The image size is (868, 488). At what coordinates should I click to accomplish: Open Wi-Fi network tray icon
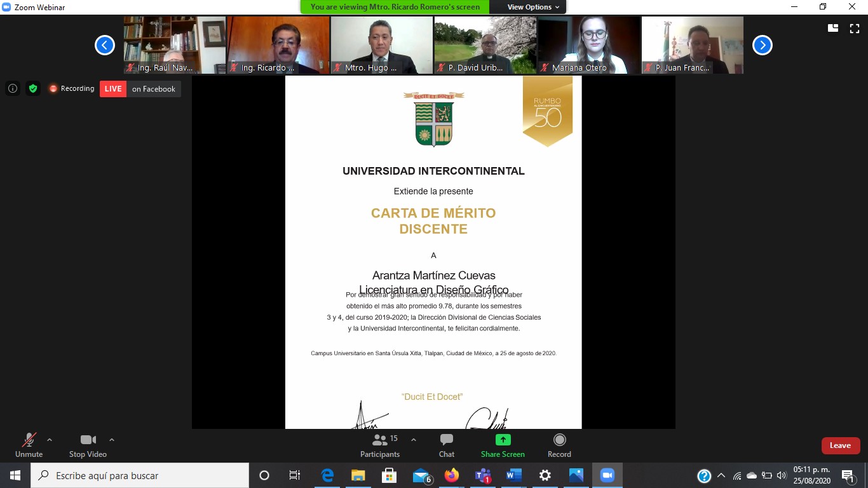737,475
